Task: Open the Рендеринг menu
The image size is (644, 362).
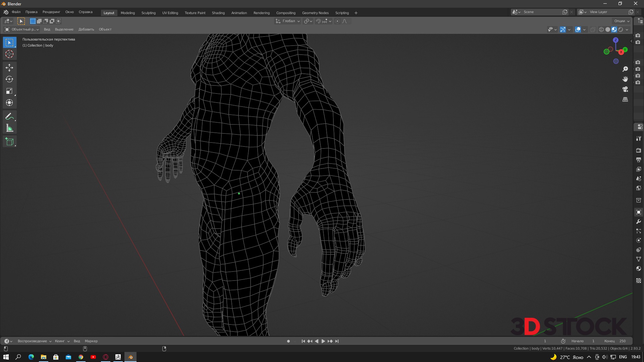Action: coord(51,12)
